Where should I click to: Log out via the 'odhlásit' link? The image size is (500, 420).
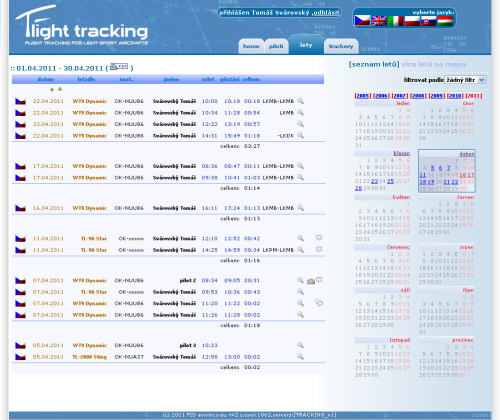[326, 13]
